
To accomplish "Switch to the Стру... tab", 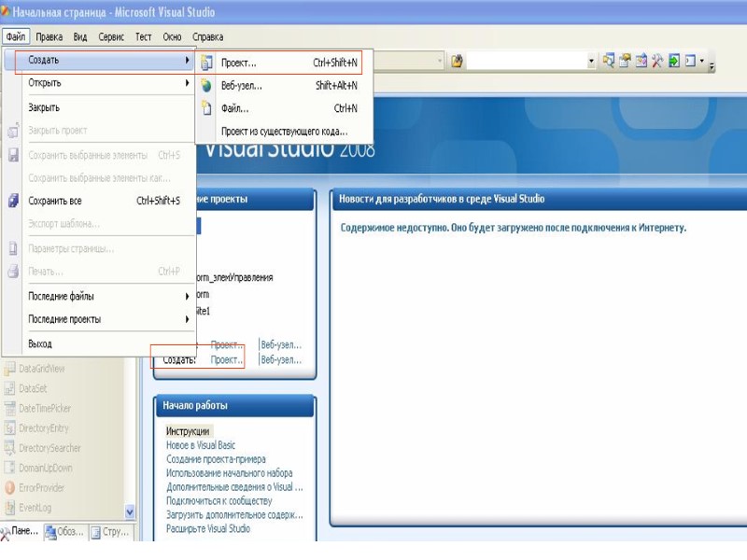I will pos(110,531).
